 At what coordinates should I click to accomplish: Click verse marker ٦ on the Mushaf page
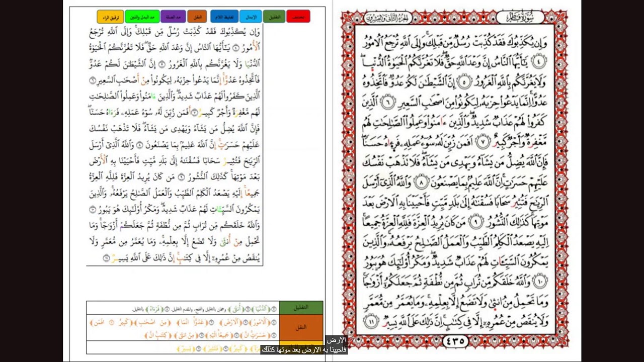[388, 101]
